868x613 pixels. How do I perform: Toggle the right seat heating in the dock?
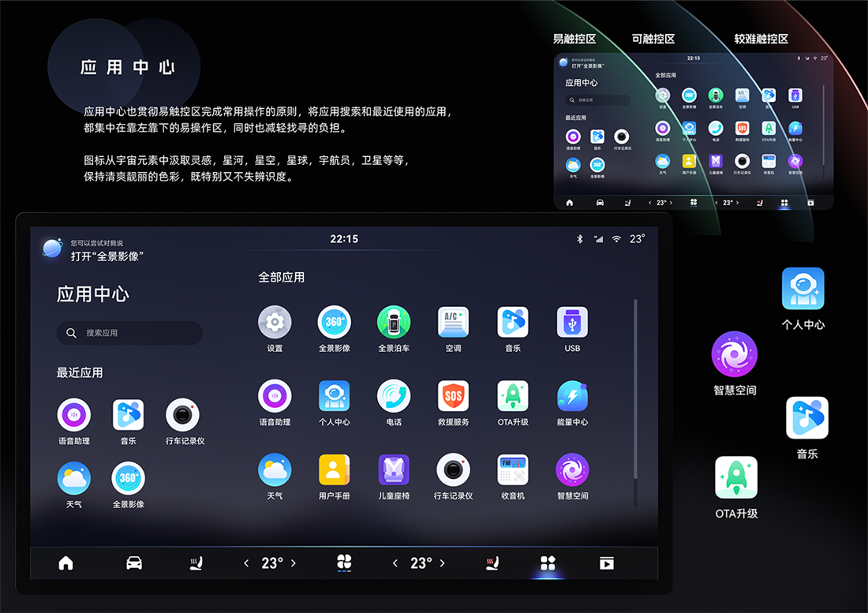492,563
